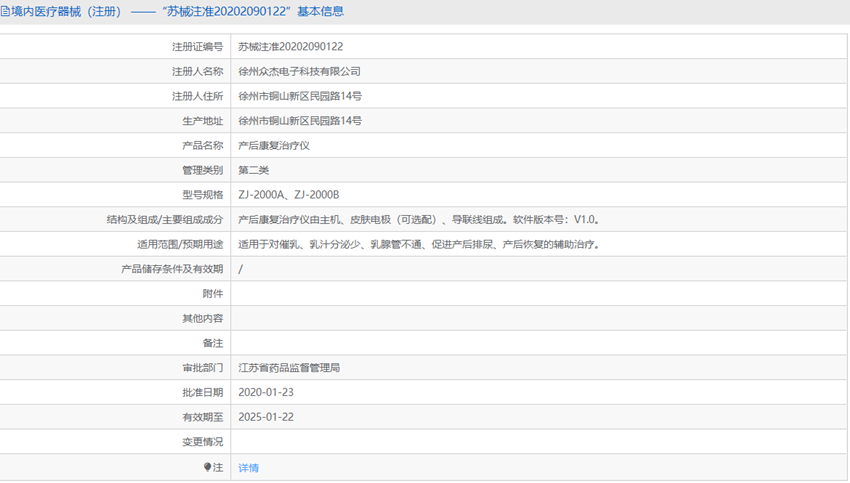
Task: Click the header title 境内医疗器械（注册）
Action: pos(66,11)
